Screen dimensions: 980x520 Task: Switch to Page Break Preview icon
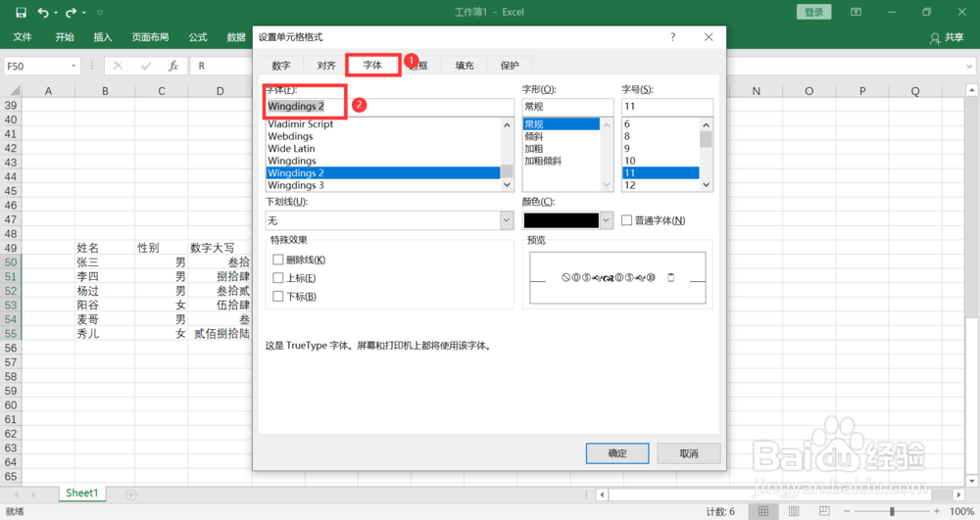pyautogui.click(x=824, y=511)
